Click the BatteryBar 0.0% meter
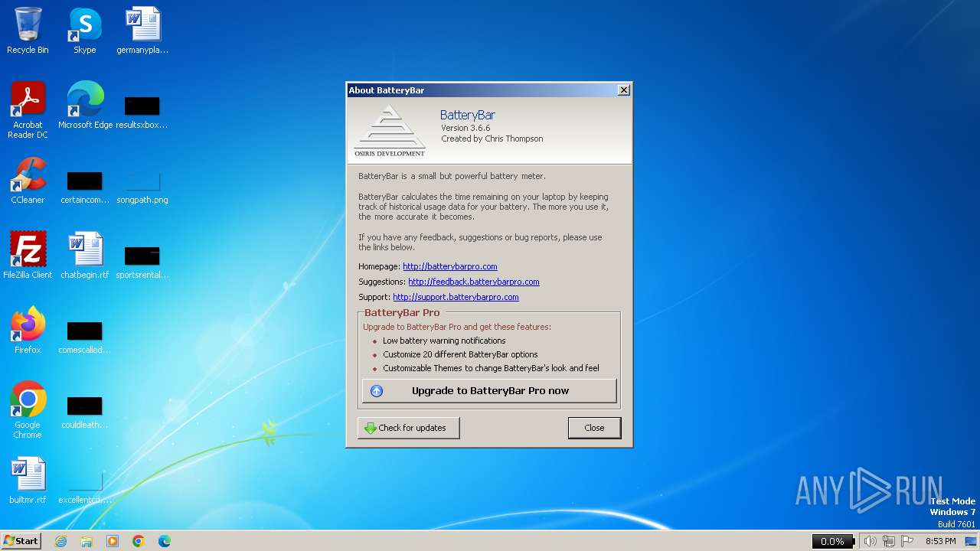 click(833, 541)
